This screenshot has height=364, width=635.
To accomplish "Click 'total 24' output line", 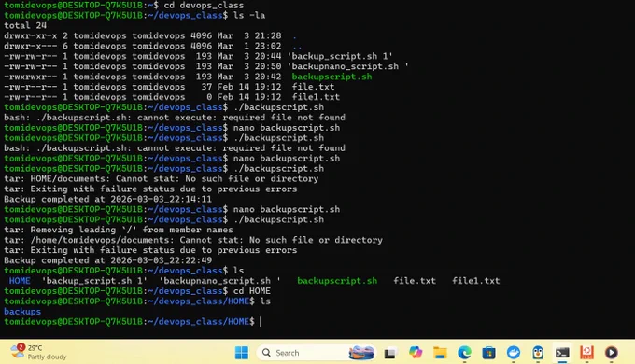I will click(x=25, y=25).
